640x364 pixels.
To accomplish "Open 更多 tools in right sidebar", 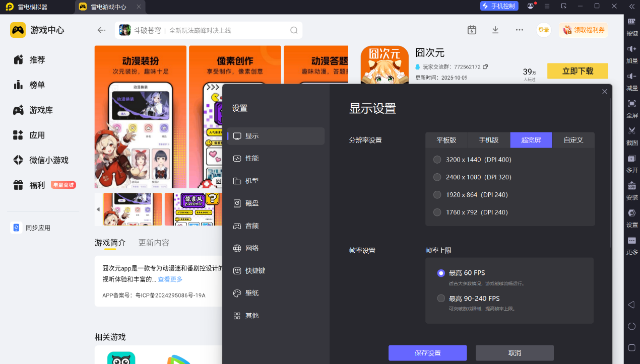I will pyautogui.click(x=631, y=241).
